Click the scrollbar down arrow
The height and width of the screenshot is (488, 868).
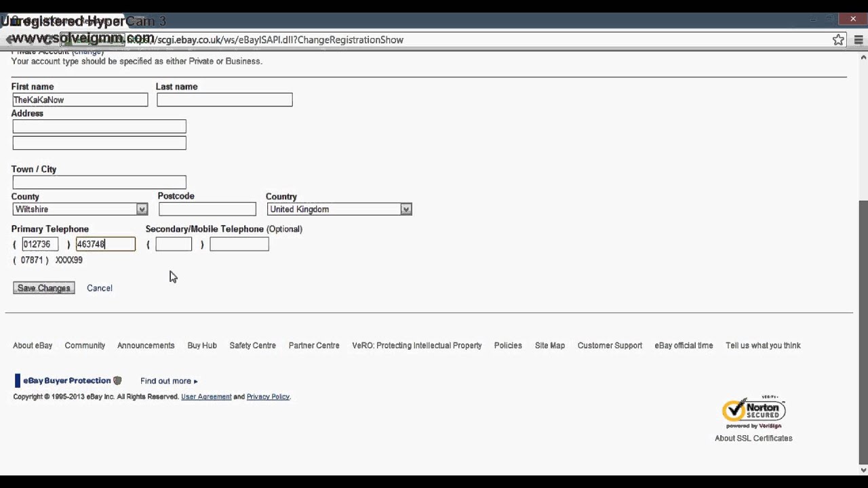863,470
